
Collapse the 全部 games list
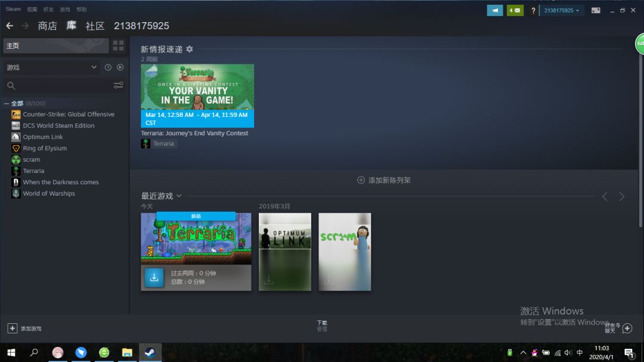coord(6,104)
